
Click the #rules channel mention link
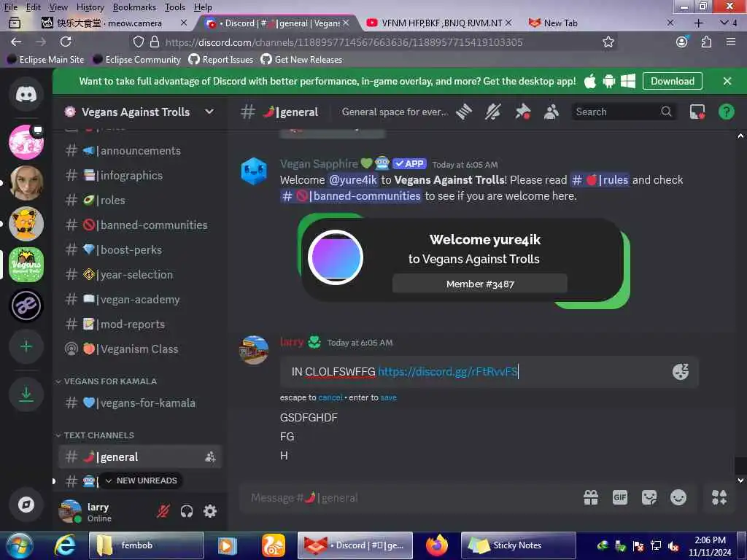[x=600, y=180]
